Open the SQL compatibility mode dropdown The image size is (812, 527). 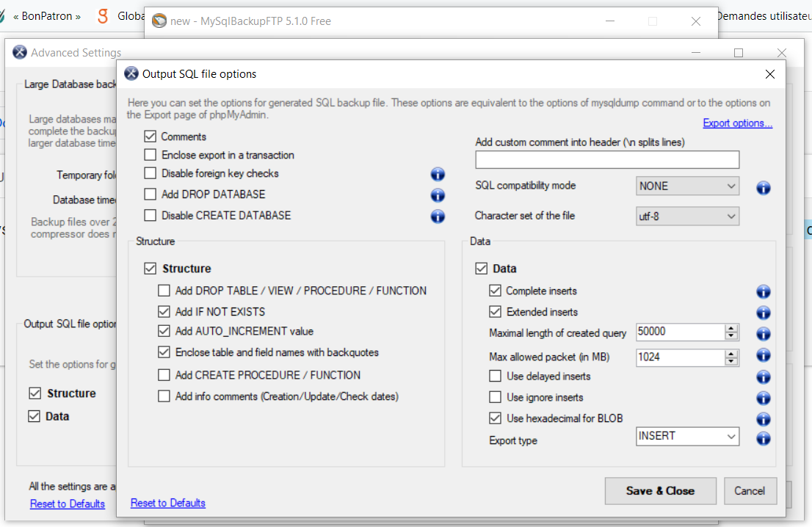[687, 186]
